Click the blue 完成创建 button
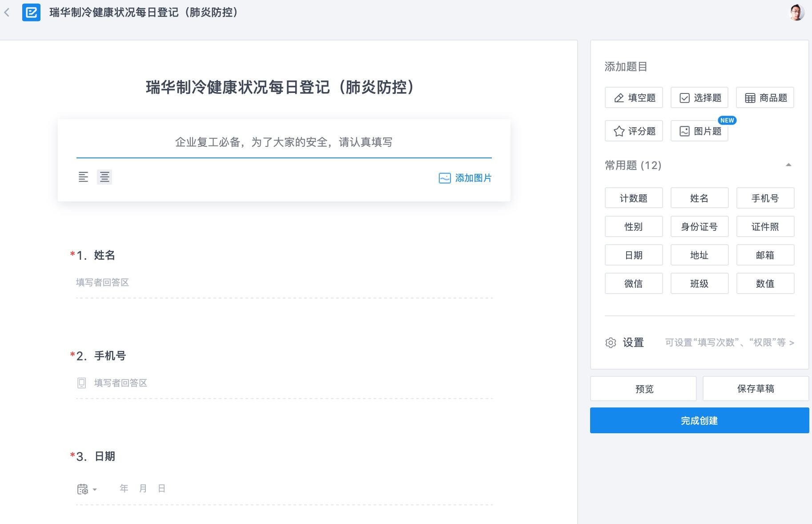Viewport: 812px width, 524px height. coord(699,420)
